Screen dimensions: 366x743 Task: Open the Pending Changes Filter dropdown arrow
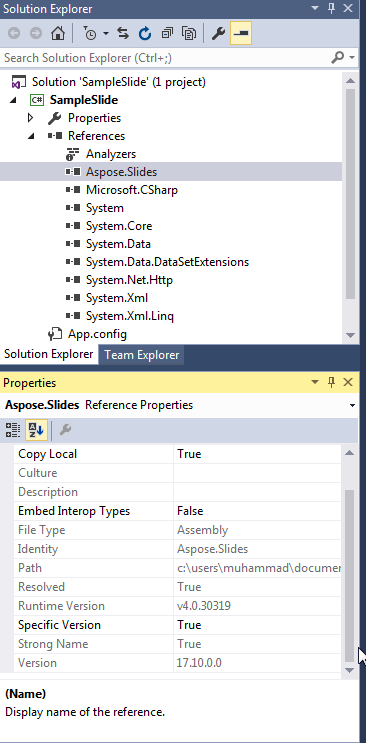(106, 34)
